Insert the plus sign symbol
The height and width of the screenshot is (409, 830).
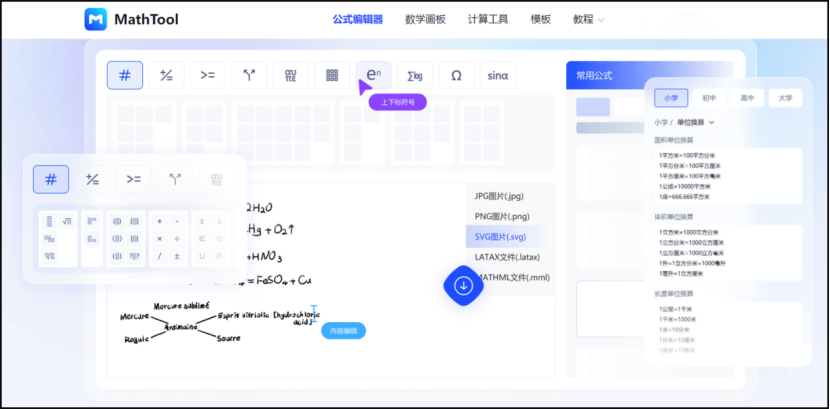[x=160, y=221]
